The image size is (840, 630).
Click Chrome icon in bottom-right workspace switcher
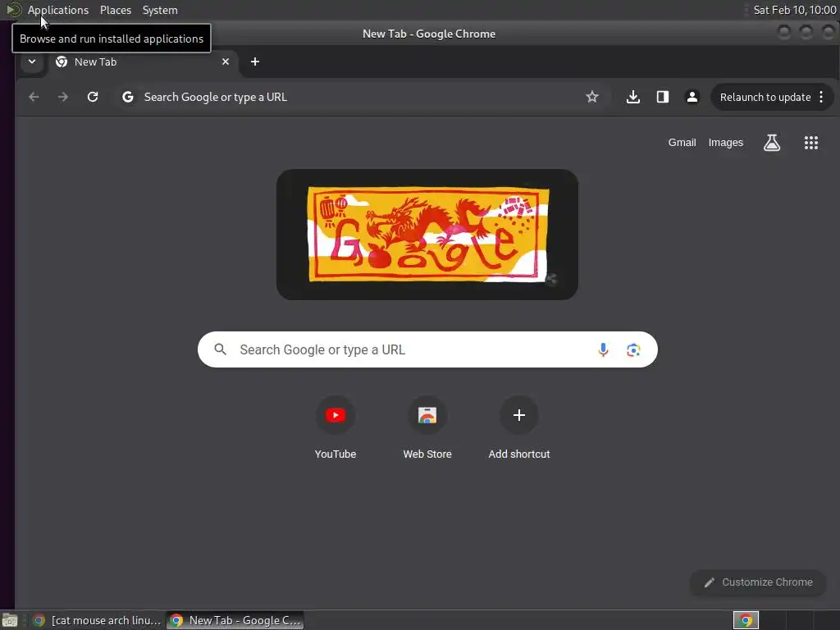point(746,620)
